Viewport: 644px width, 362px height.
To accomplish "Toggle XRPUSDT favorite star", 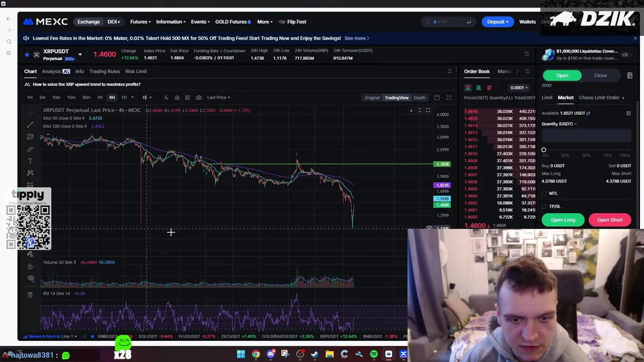I will pos(27,54).
